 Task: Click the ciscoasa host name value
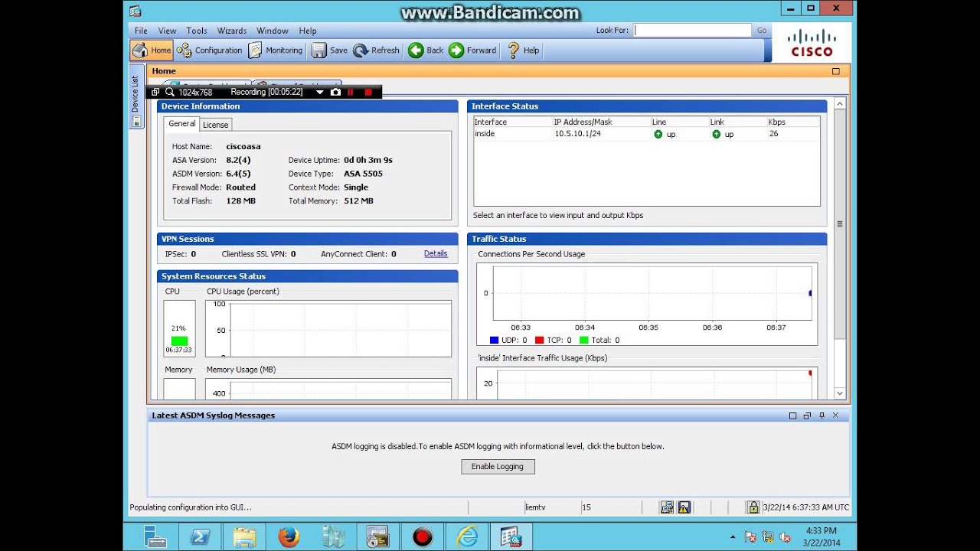[x=243, y=146]
